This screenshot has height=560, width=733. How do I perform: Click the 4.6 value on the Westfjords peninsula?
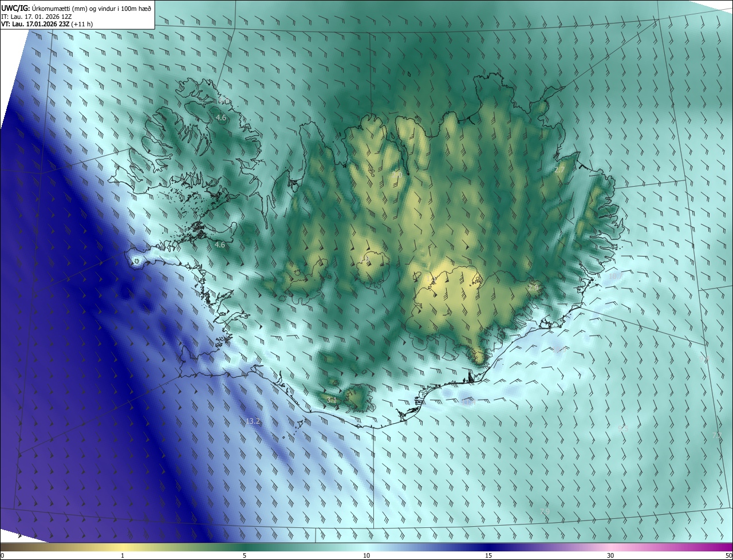pyautogui.click(x=220, y=118)
